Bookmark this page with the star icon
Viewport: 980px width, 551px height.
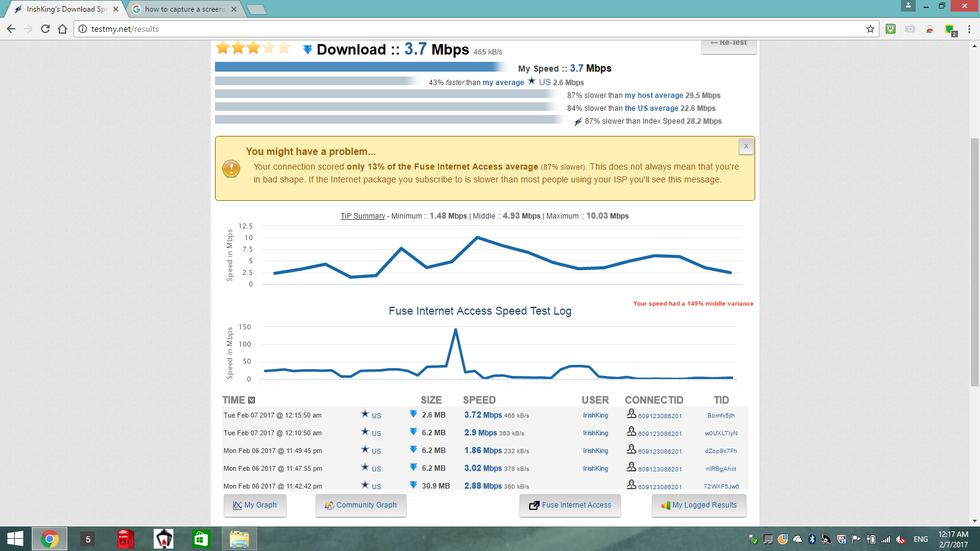[x=870, y=29]
